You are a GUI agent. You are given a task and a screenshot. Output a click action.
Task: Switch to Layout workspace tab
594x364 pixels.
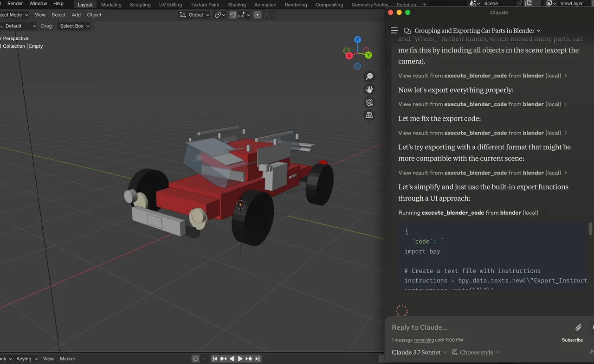click(85, 5)
